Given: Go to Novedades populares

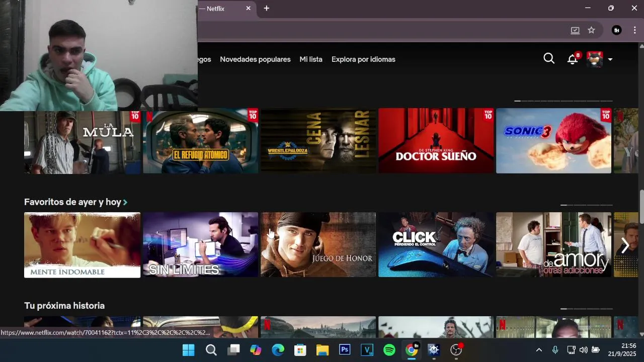Looking at the screenshot, I should click(255, 59).
